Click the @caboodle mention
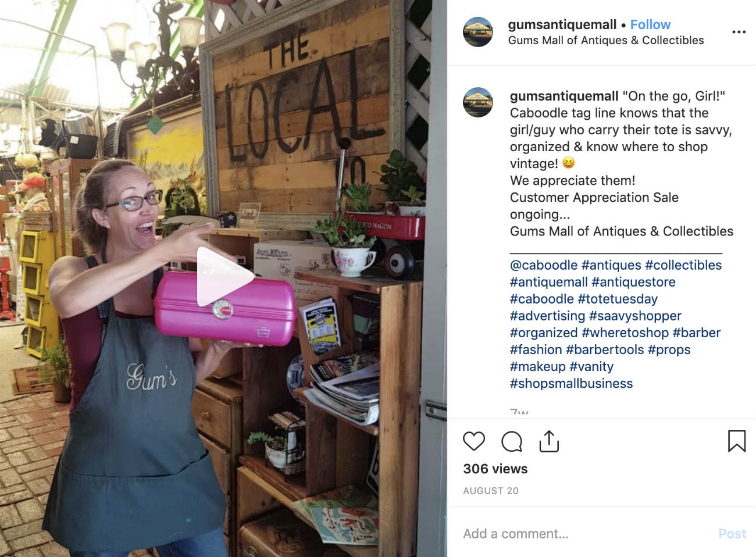This screenshot has width=756, height=557. coord(544,265)
